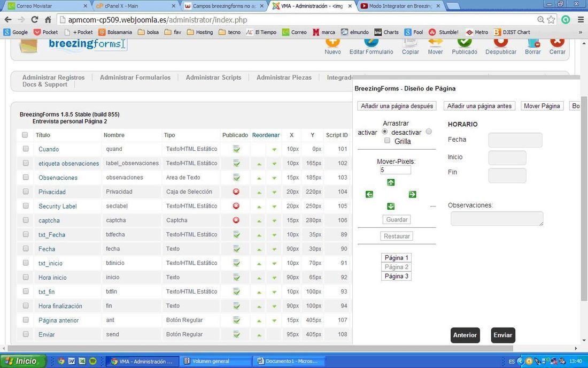Open Docs & Support menu
Screen dimensions: 588x368
tap(44, 85)
